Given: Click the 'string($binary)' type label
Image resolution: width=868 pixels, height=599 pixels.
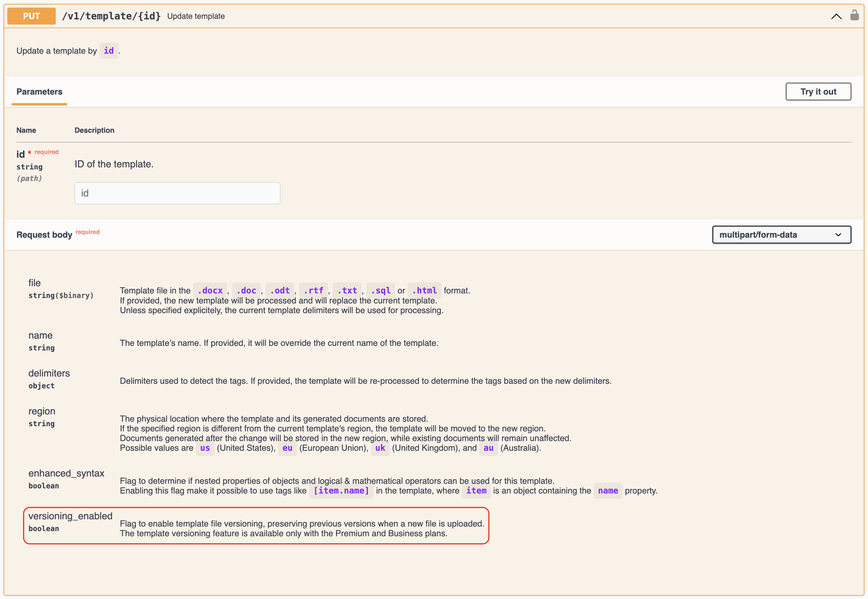Looking at the screenshot, I should pyautogui.click(x=61, y=295).
